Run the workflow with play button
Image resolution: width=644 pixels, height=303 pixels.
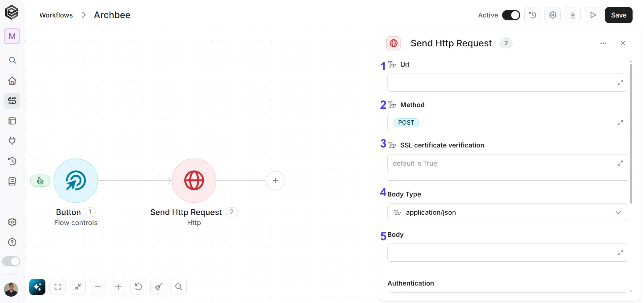click(593, 15)
